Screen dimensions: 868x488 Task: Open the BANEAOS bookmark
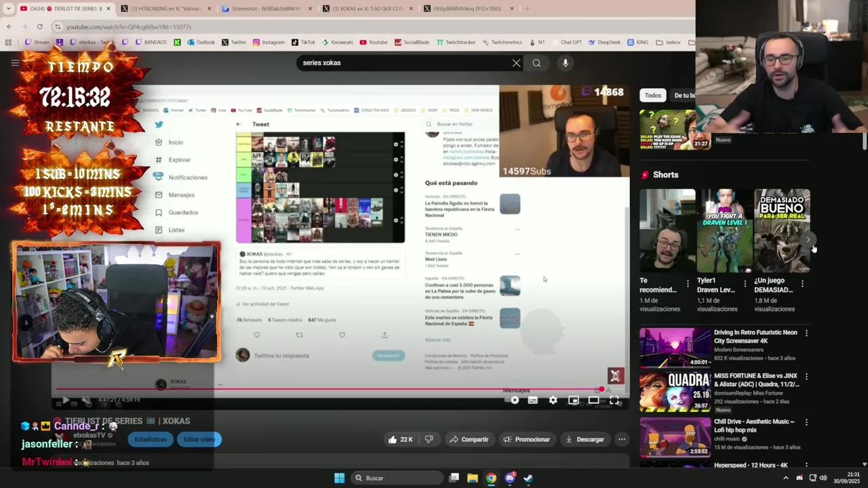tap(151, 42)
